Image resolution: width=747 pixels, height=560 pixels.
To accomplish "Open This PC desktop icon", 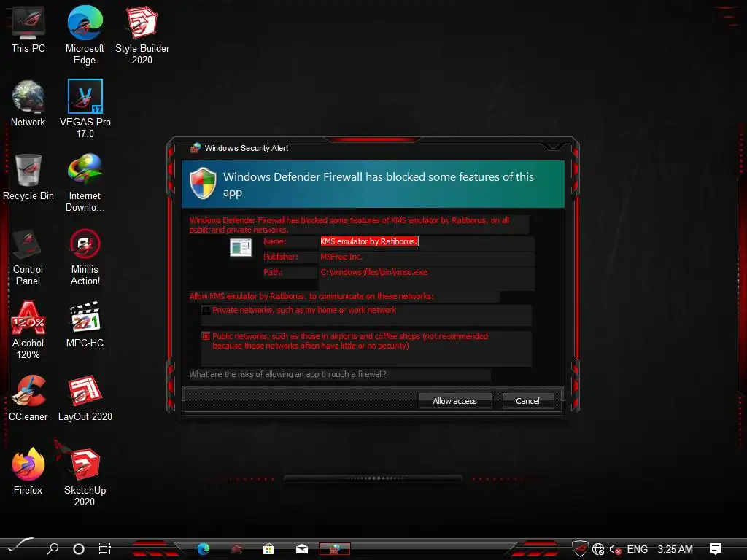I will (x=28, y=29).
